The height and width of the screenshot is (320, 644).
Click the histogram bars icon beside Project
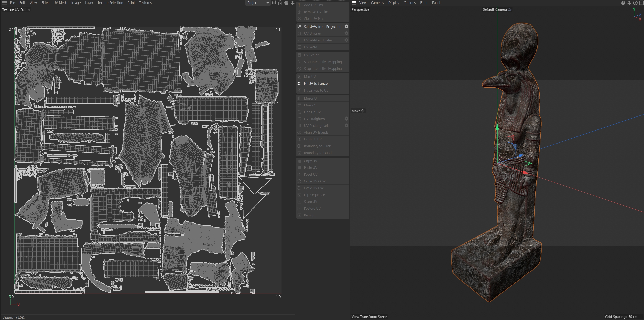click(274, 3)
